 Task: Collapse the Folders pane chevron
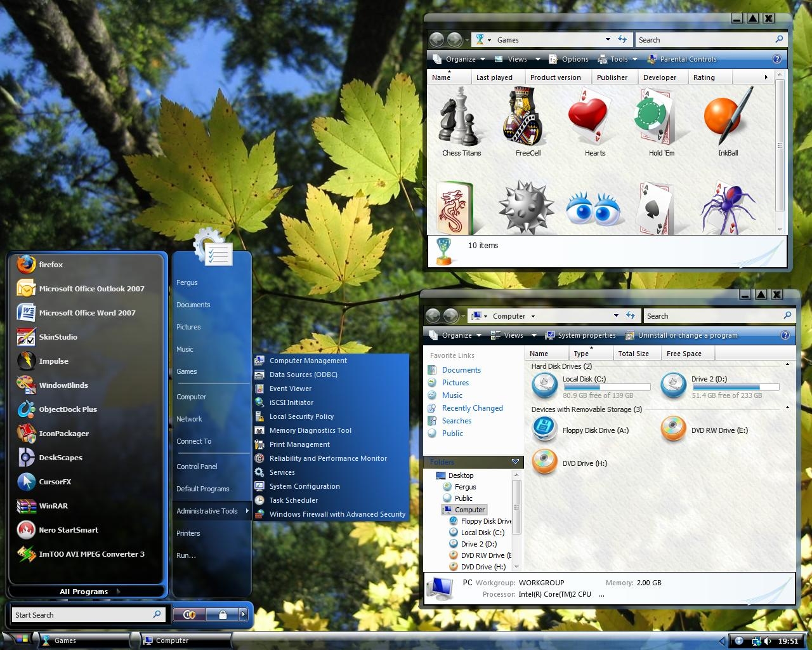pyautogui.click(x=515, y=461)
